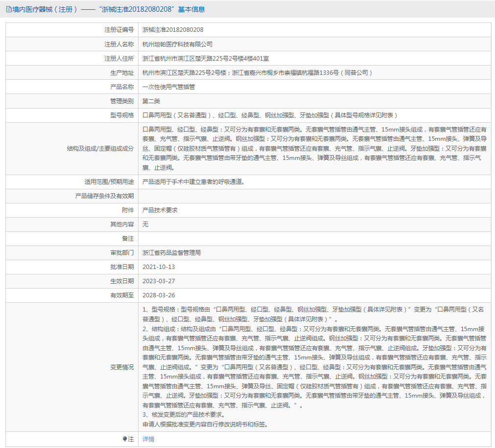Click the 适用范围/预期用途 intended use text
Screen dimensions: 495x448
point(193,181)
